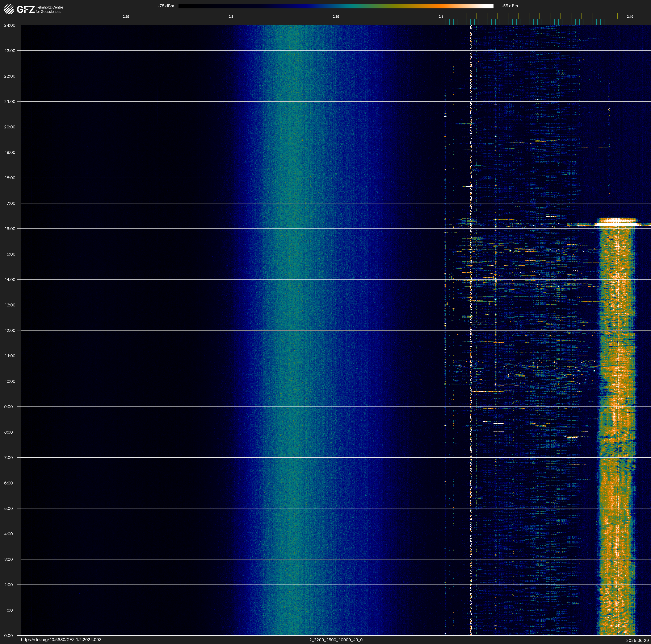This screenshot has width=651, height=644.
Task: Select the 2.35 frequency tick label
Action: 336,17
